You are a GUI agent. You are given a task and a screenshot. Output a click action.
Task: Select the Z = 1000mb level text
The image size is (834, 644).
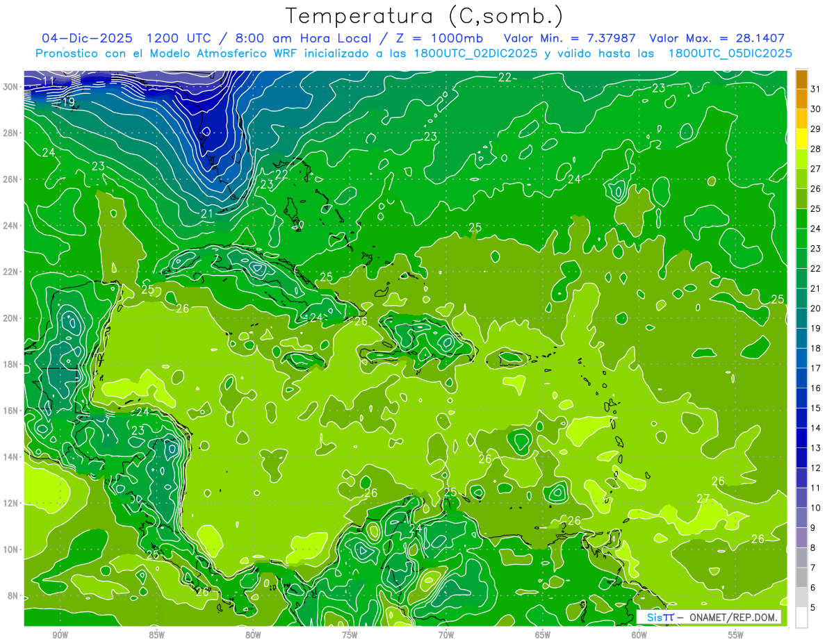click(438, 38)
